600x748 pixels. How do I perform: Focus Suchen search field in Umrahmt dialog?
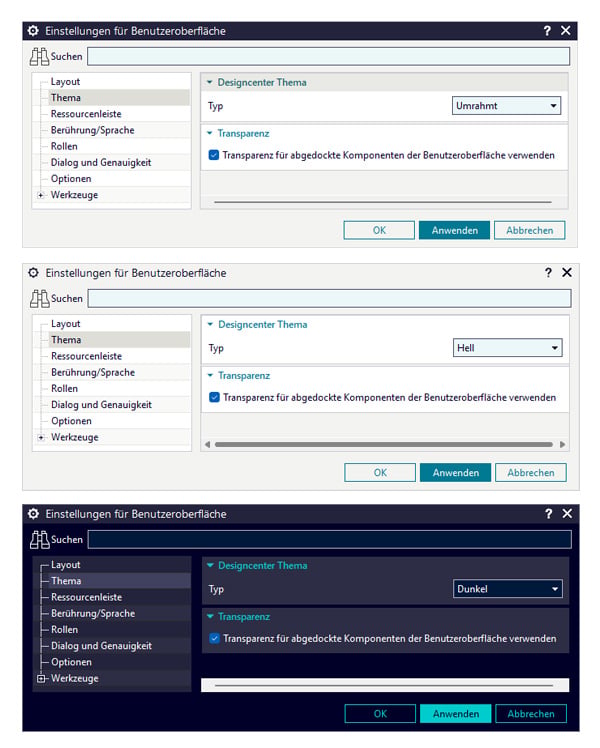pyautogui.click(x=329, y=56)
